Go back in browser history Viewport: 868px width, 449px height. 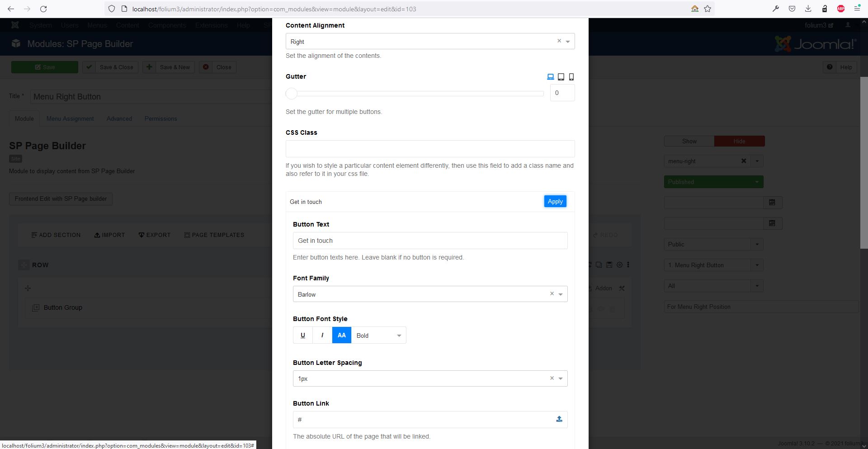pos(11,9)
